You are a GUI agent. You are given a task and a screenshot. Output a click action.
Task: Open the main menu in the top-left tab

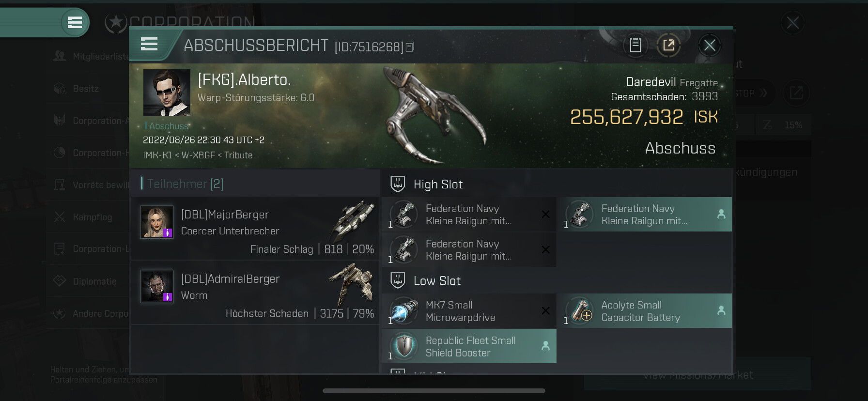click(x=75, y=22)
